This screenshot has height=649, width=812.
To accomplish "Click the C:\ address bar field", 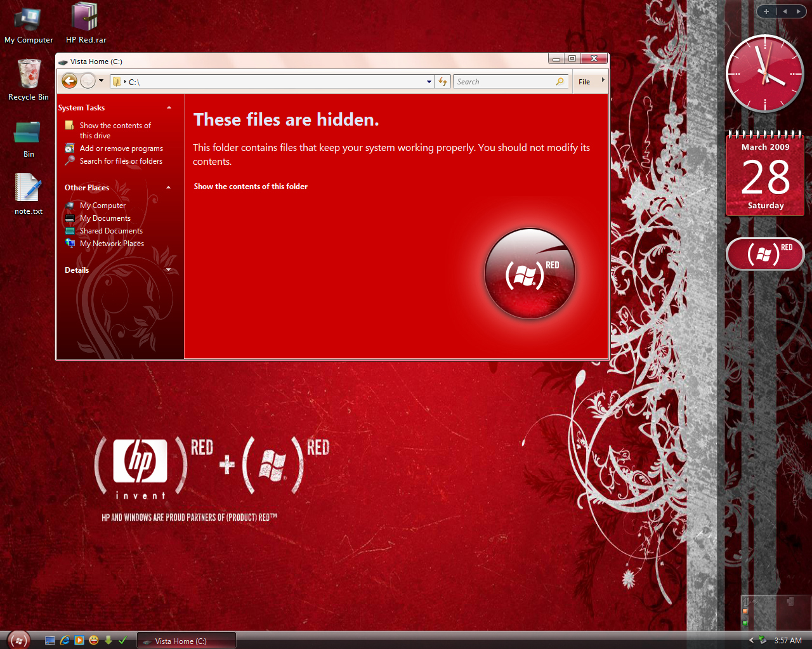I will click(x=272, y=82).
